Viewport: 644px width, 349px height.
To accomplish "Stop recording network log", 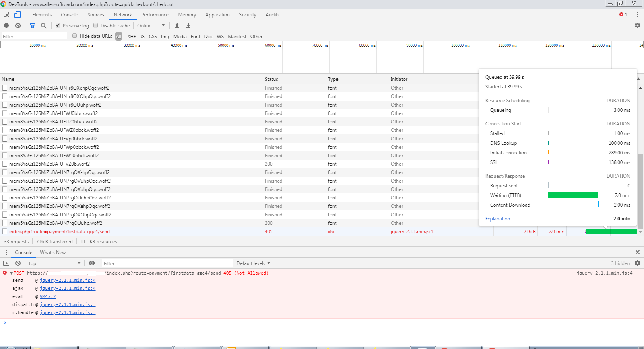I will coord(6,25).
